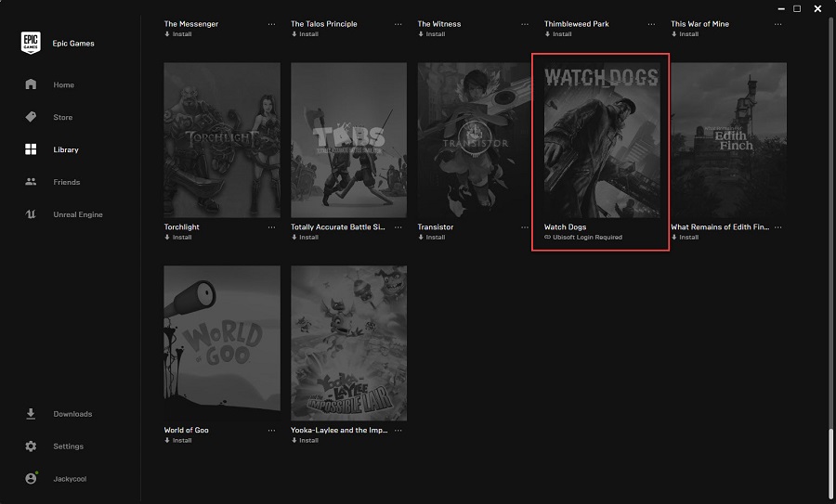Open options menu for Transistor
Image resolution: width=836 pixels, height=504 pixels.
point(525,227)
